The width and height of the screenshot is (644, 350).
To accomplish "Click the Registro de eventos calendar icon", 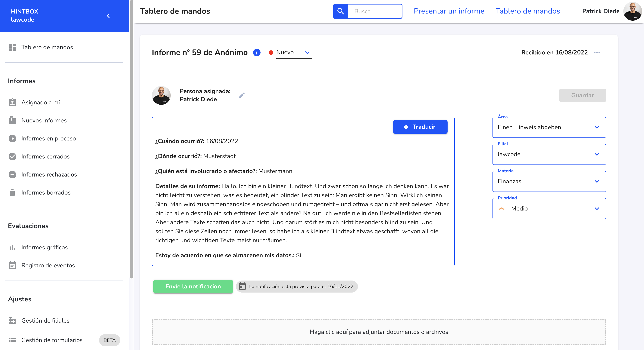I will click(x=12, y=265).
